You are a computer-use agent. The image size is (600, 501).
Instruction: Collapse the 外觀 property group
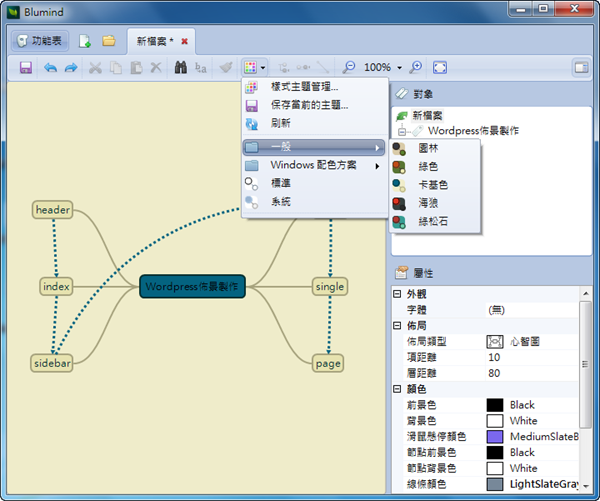click(x=397, y=294)
